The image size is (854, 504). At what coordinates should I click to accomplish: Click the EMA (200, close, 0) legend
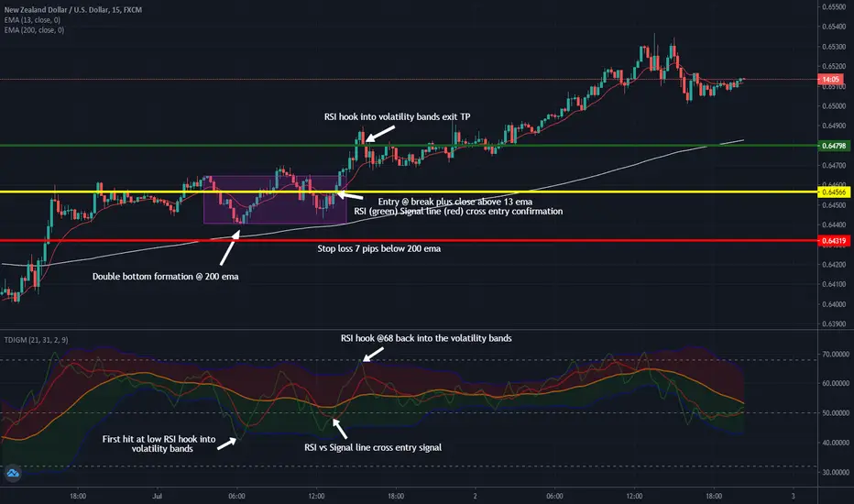click(34, 30)
